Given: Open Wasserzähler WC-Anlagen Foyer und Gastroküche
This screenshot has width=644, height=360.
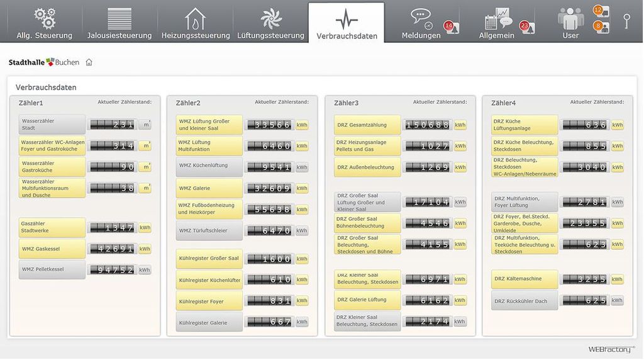Looking at the screenshot, I should coord(52,145).
